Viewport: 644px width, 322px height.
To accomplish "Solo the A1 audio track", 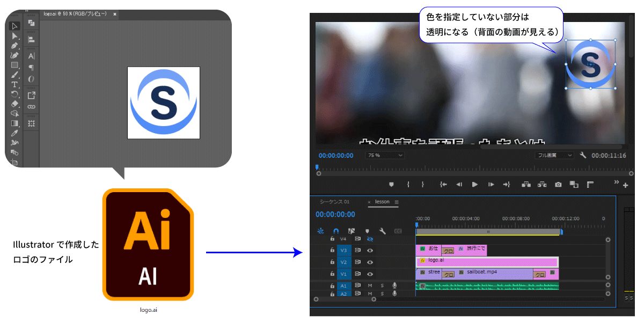I will (382, 286).
